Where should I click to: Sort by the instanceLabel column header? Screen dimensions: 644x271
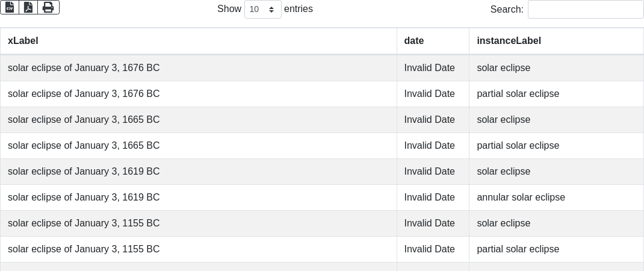point(509,41)
